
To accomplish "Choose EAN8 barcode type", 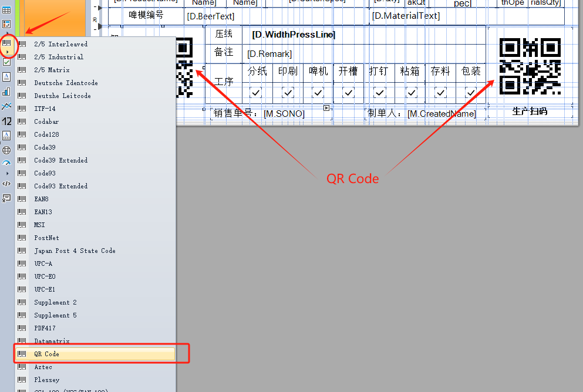I will coord(95,199).
